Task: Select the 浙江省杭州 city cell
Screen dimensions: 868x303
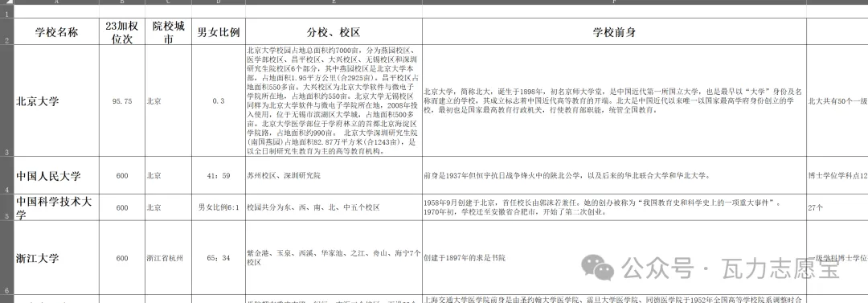Action: [168, 257]
